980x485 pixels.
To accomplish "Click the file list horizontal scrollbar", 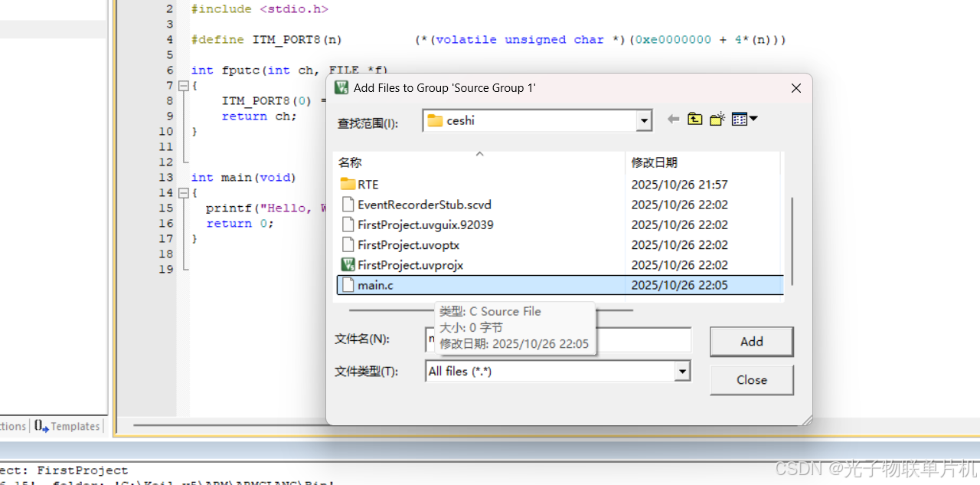I will click(491, 310).
